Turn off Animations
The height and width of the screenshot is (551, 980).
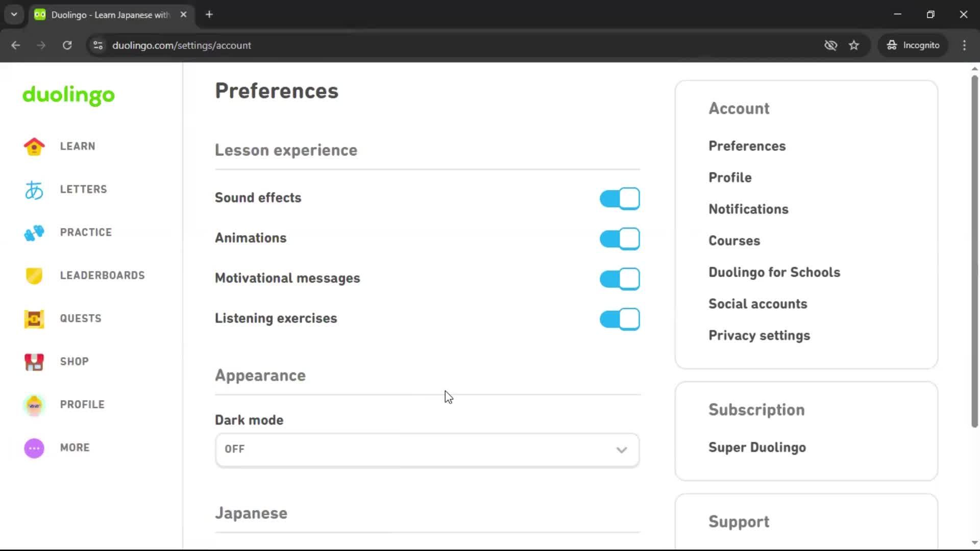click(x=619, y=238)
